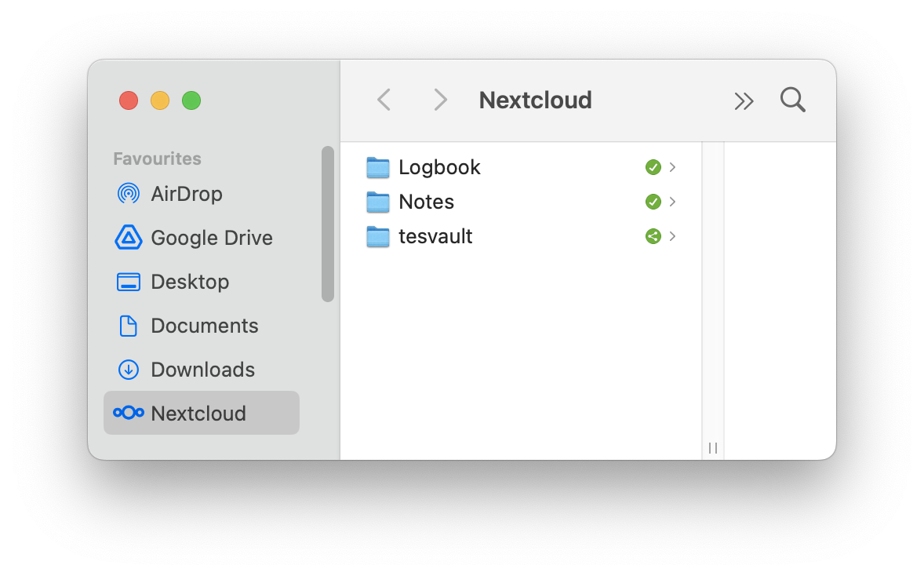The height and width of the screenshot is (576, 924).
Task: Select the green sync checkmark on Logbook
Action: coord(653,167)
